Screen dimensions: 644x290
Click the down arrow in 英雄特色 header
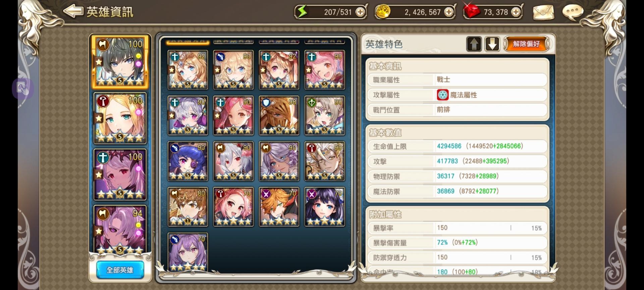point(492,44)
